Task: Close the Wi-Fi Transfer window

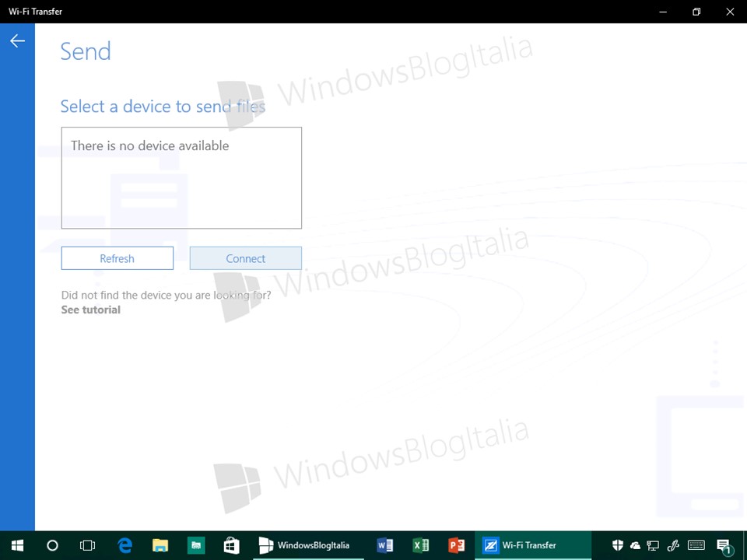Action: point(730,12)
